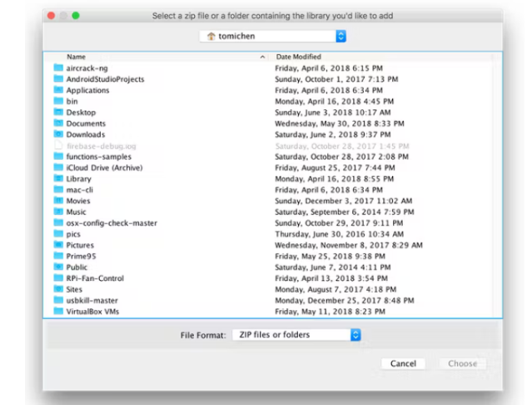Click the pics folder icon

58,233
